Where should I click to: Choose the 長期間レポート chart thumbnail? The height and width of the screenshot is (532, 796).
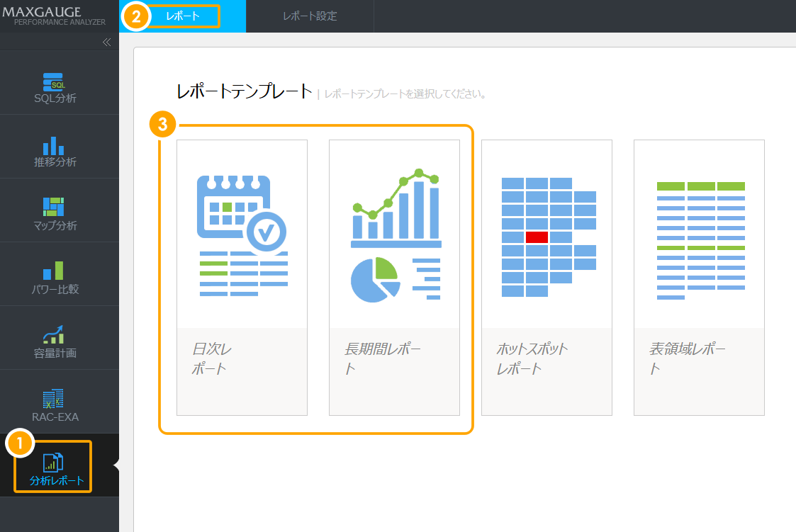tap(394, 234)
